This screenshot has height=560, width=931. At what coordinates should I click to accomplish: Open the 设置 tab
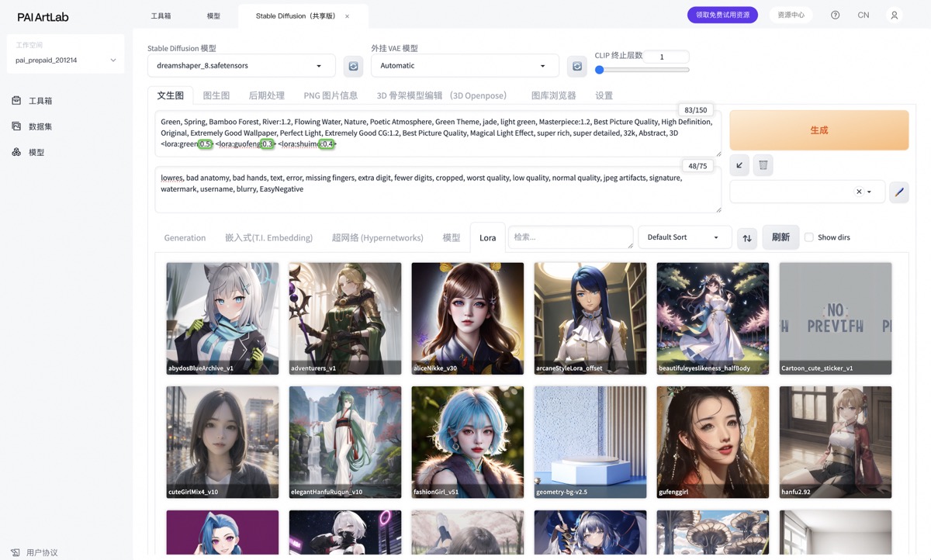[x=604, y=95]
